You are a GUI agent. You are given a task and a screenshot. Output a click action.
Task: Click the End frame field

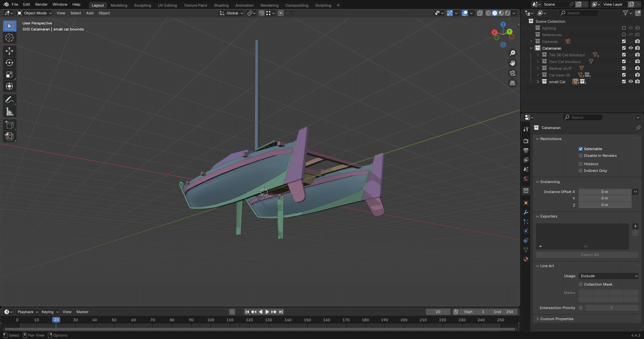pos(503,312)
